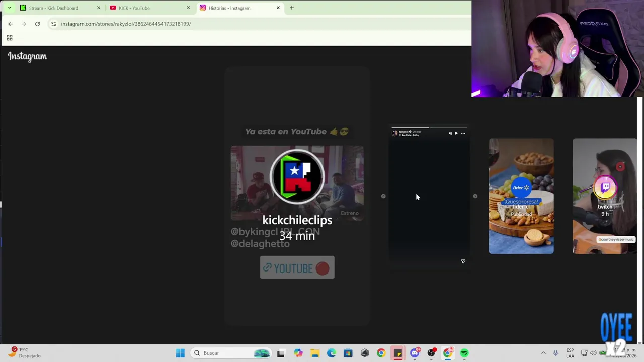Show hidden system tray icons
Viewport: 644px width, 362px height.
pos(543,353)
